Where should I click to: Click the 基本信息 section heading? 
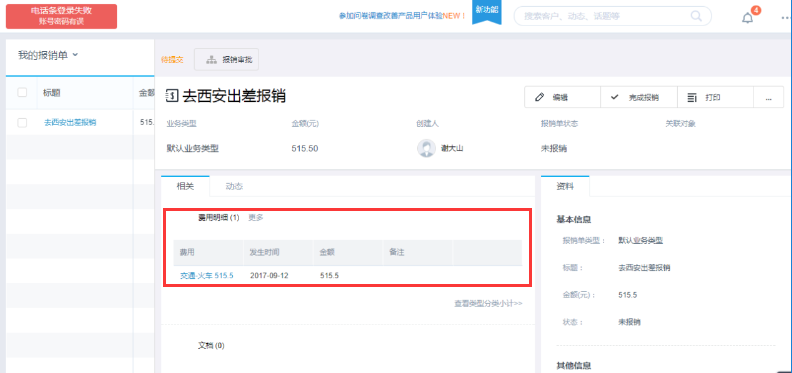[x=574, y=219]
